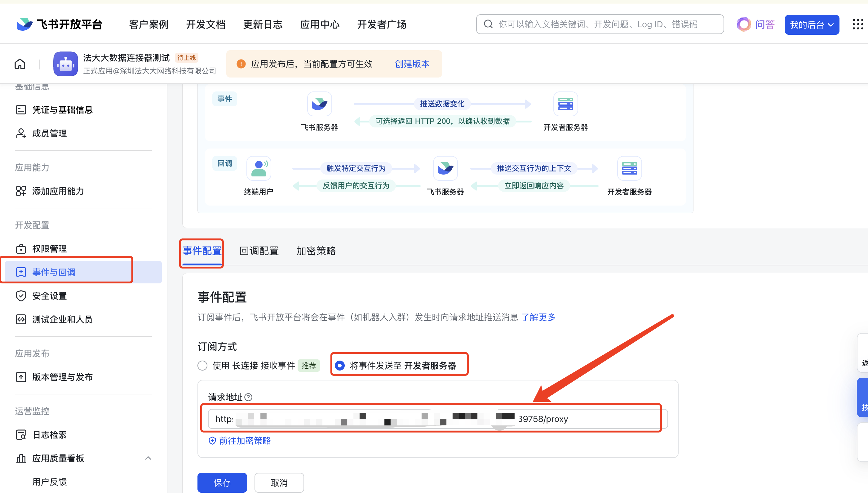This screenshot has height=493, width=868.
Task: Open 开发者广场 in top navigation
Action: pos(382,24)
